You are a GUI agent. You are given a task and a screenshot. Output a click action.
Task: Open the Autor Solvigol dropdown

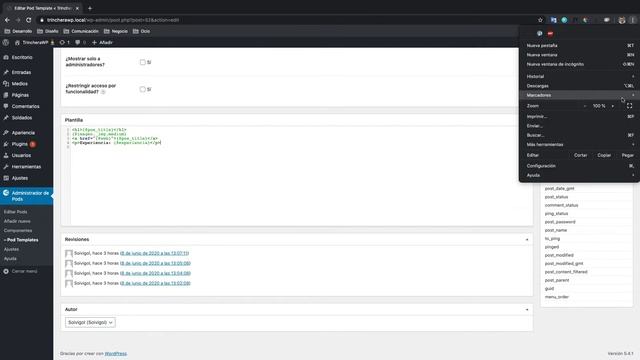90,322
